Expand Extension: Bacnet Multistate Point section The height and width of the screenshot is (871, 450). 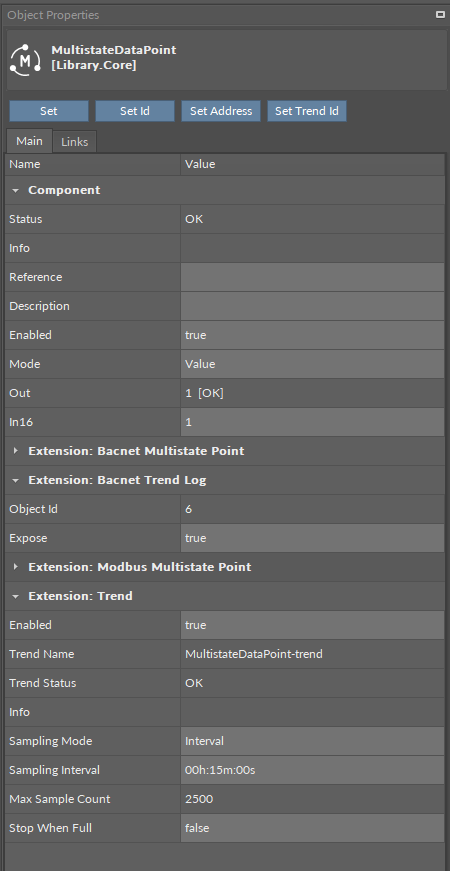(16, 451)
